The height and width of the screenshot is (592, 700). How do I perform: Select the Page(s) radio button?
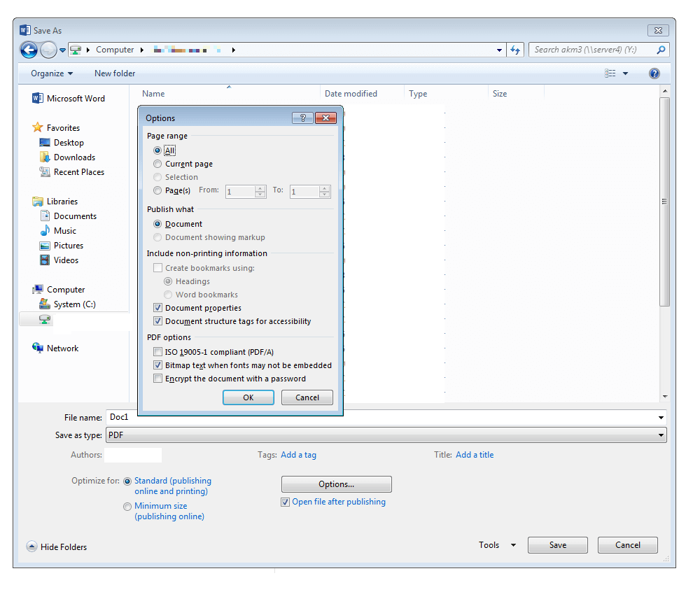(157, 190)
